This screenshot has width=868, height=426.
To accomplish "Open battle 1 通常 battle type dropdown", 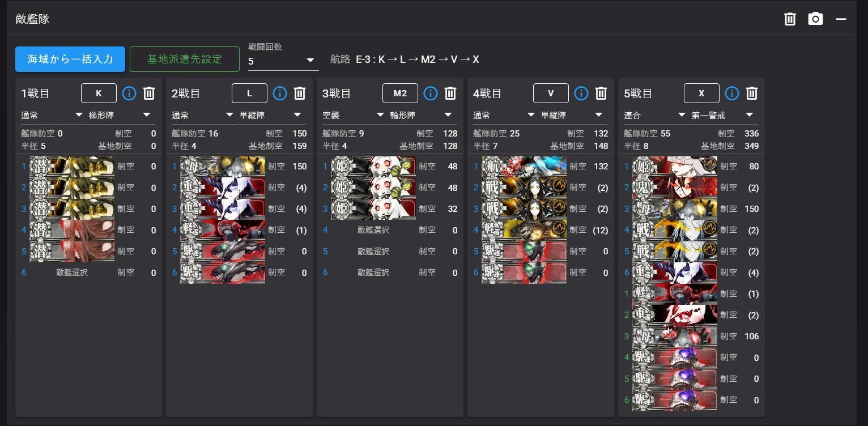I will coord(52,116).
